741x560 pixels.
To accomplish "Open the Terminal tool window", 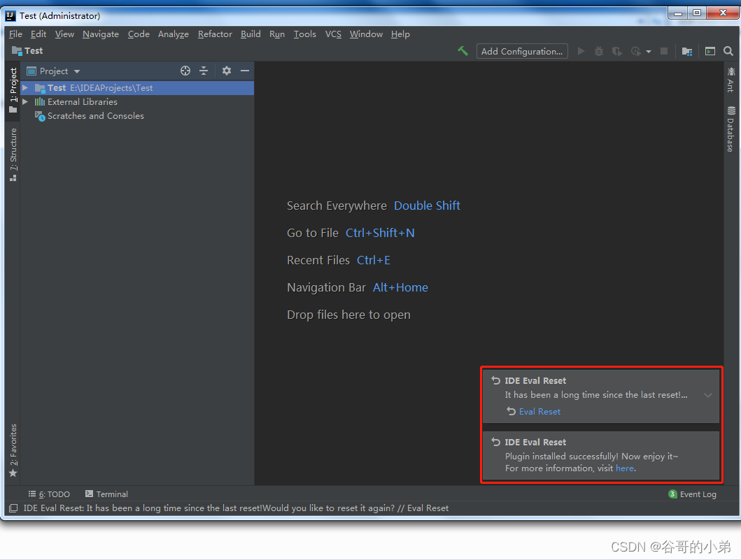I will coord(106,494).
